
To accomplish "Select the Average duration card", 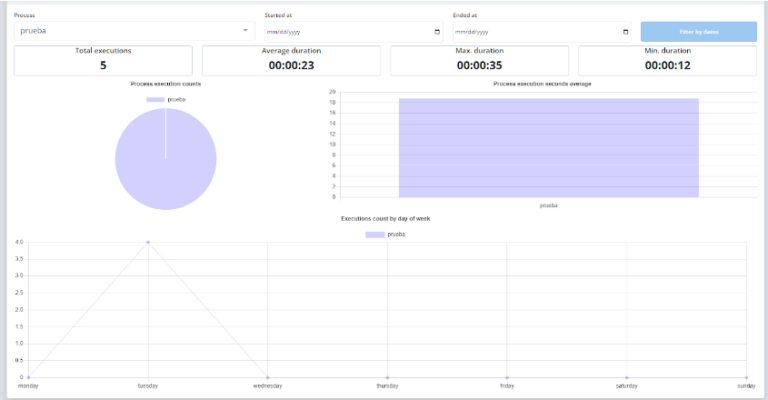I will (291, 61).
